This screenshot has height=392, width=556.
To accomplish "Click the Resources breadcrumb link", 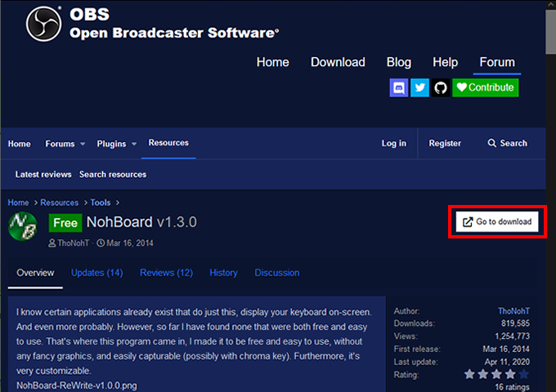I will click(59, 203).
